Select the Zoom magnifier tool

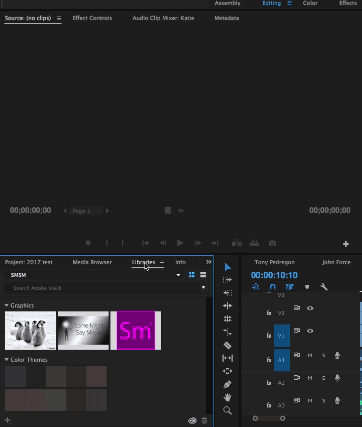[227, 410]
